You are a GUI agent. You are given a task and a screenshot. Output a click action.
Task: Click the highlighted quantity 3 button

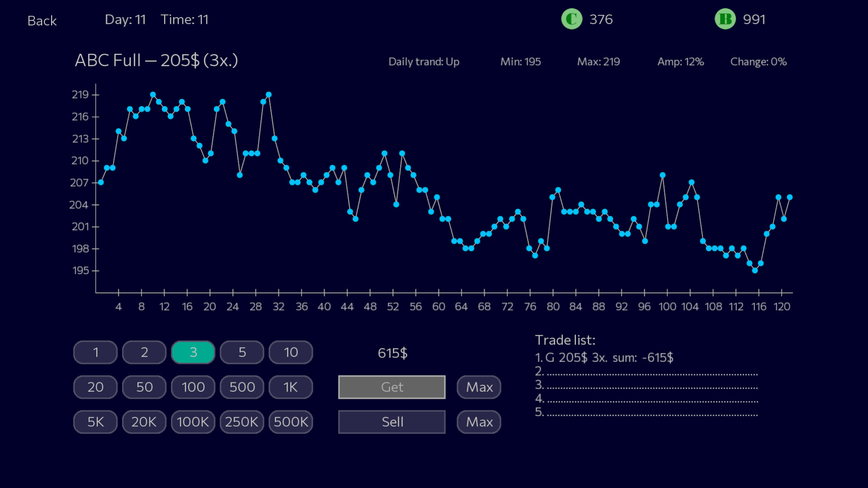pos(193,352)
